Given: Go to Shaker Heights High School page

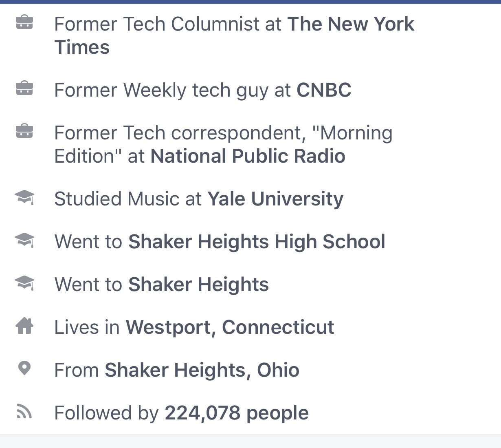Looking at the screenshot, I should 257,242.
